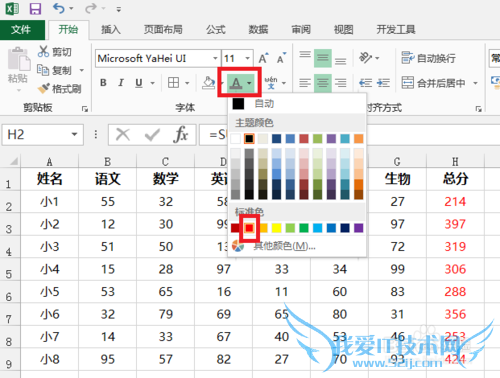Toggle Bold formatting
This screenshot has height=378, width=500.
coord(104,82)
